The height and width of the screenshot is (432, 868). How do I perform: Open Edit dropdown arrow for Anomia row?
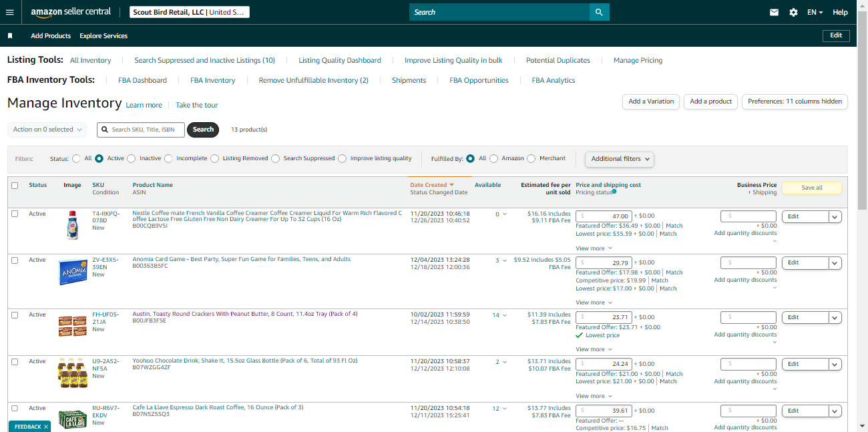(x=835, y=263)
